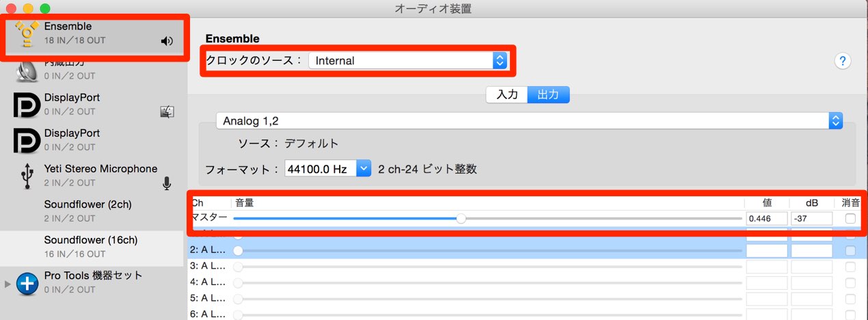The width and height of the screenshot is (868, 320).
Task: Toggle the マスター 消音 mute checkbox
Action: [x=850, y=219]
